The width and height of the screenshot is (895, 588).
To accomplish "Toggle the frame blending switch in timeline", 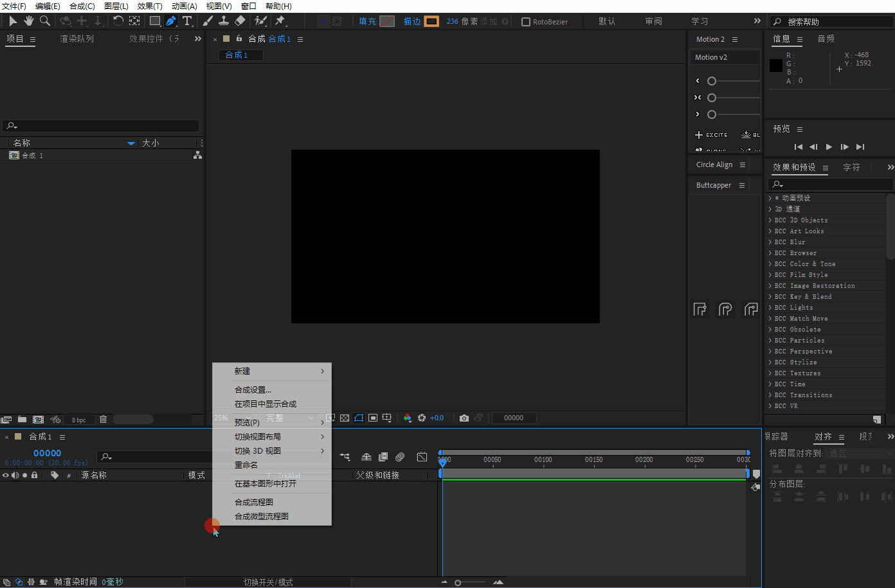I will (383, 457).
